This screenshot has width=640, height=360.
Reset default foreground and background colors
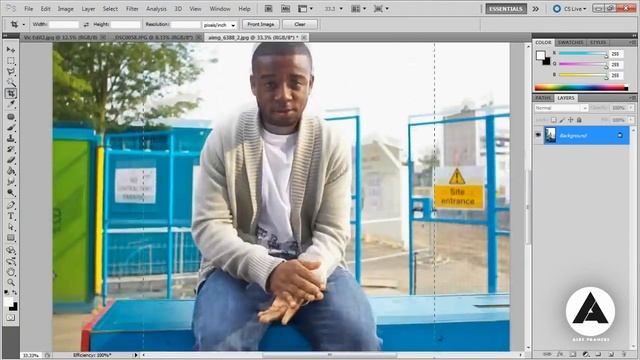(7, 293)
